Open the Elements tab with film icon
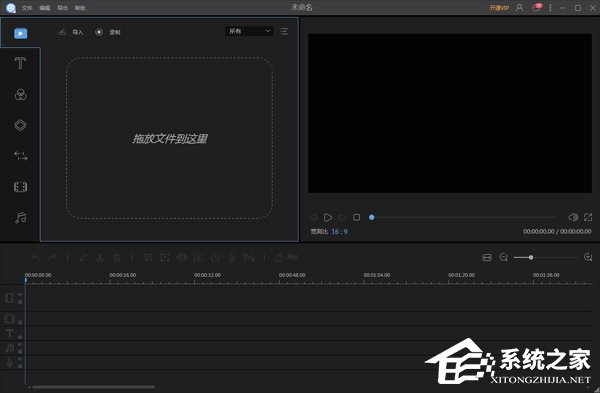This screenshot has width=600, height=393. coord(20,187)
